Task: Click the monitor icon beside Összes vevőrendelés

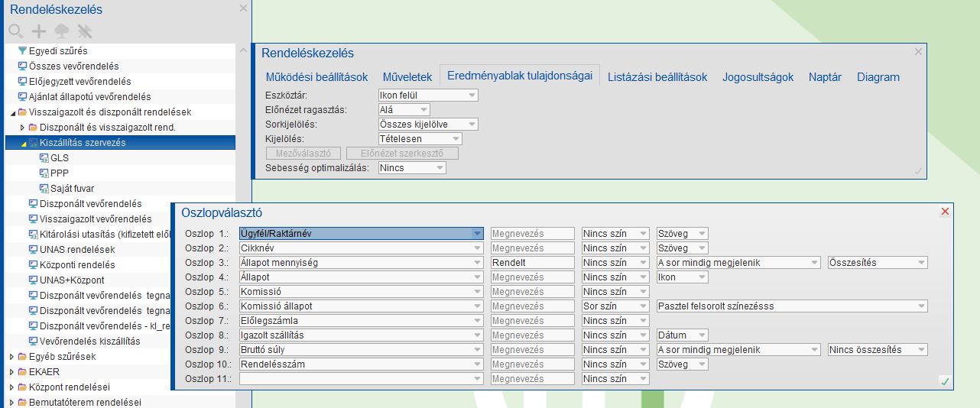Action: pos(22,66)
